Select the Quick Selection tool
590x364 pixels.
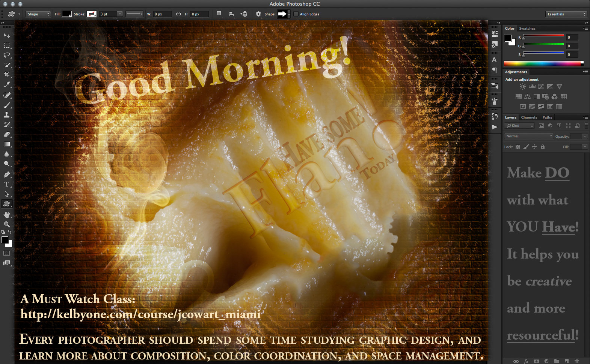click(x=7, y=65)
